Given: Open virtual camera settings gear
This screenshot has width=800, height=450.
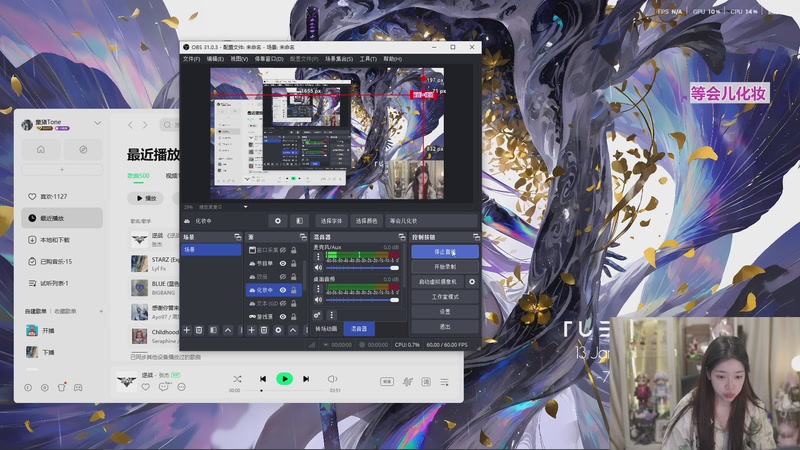Looking at the screenshot, I should coord(472,282).
